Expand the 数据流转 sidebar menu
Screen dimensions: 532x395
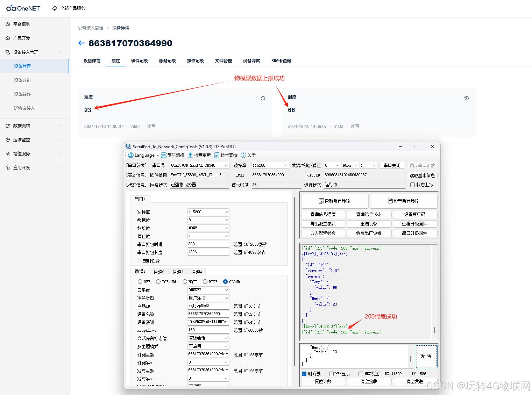coord(61,125)
